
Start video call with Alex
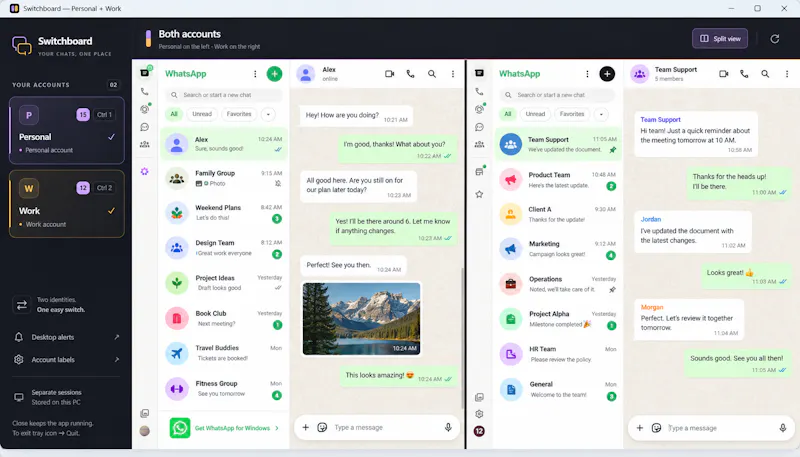[x=390, y=74]
